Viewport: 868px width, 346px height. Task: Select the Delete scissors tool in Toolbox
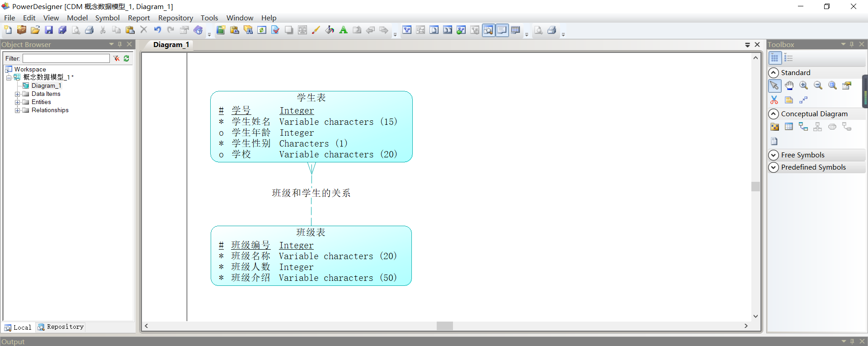(x=774, y=100)
